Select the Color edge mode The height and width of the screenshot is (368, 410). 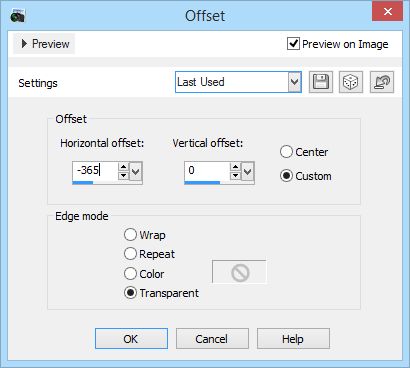pos(130,274)
